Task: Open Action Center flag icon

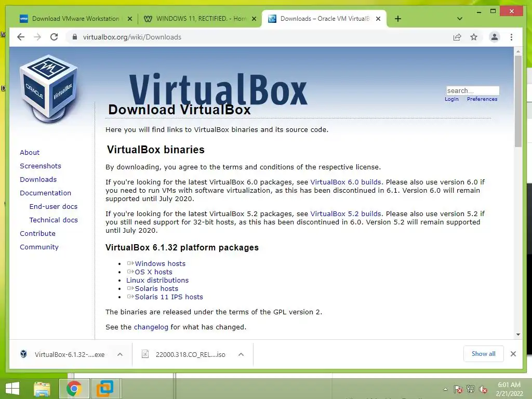Action: 458,389
